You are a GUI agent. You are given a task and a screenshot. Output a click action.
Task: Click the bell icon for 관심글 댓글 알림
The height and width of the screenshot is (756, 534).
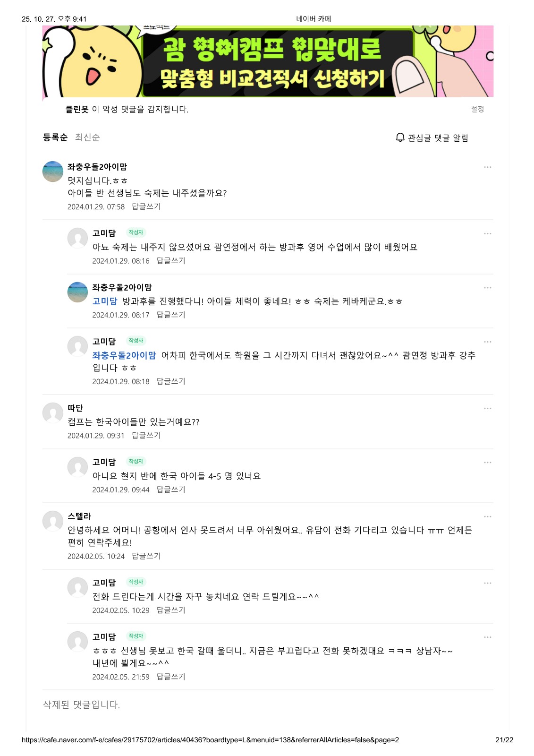coord(400,137)
